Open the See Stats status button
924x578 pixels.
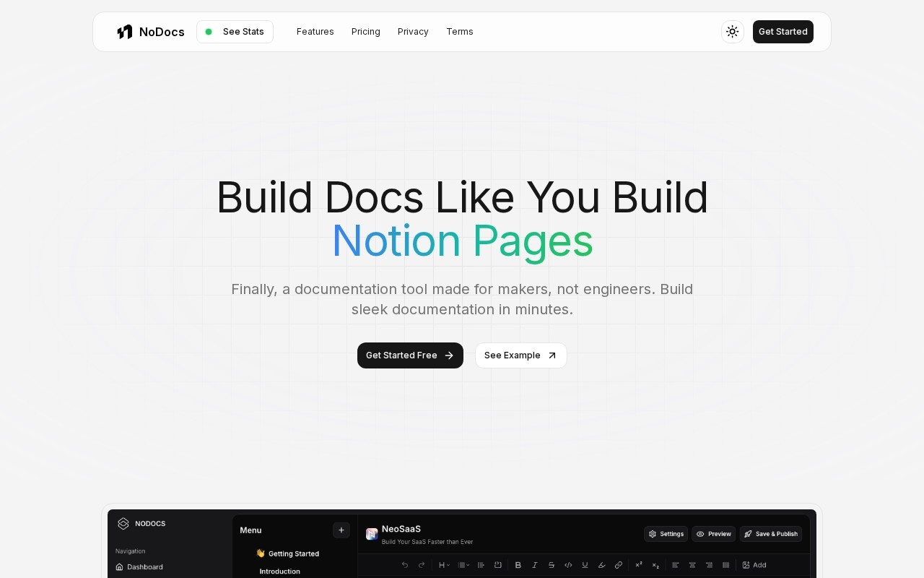coord(235,32)
